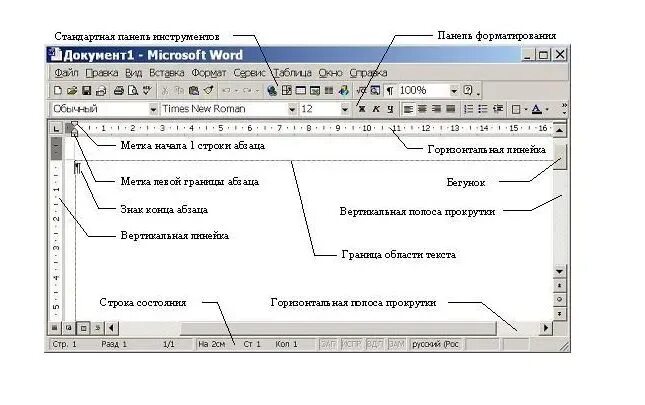
Task: Click the Word Help question mark icon
Action: point(468,90)
